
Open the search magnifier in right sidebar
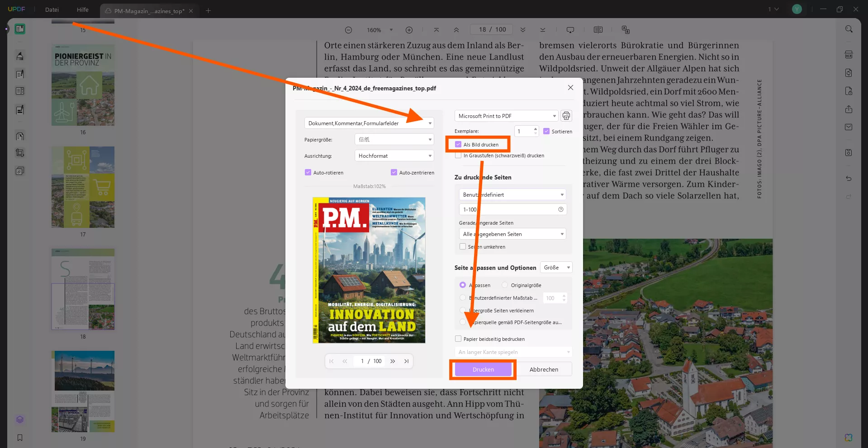tap(849, 29)
